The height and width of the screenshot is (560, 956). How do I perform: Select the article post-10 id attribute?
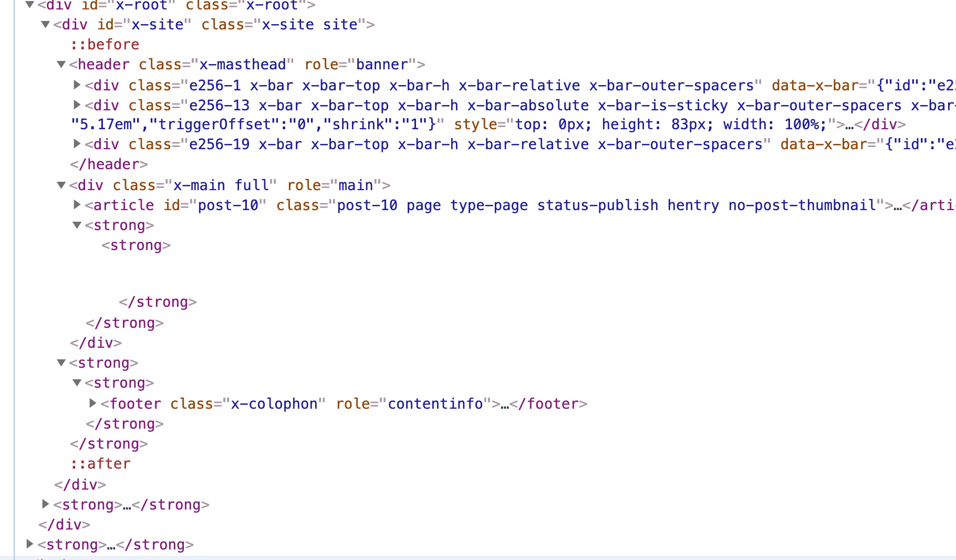click(215, 205)
